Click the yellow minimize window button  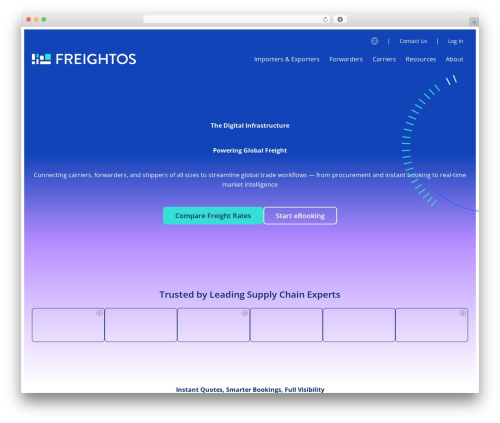36,19
